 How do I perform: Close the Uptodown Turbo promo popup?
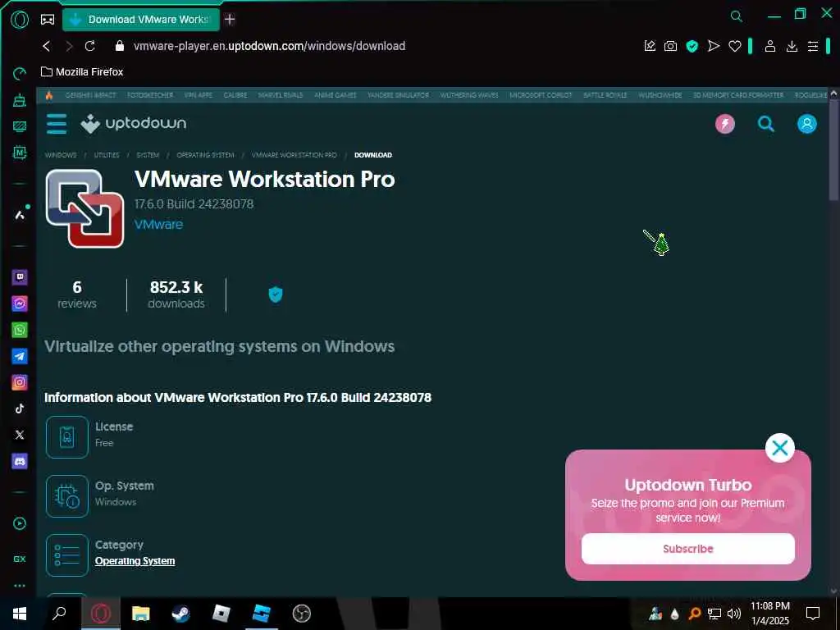[780, 448]
